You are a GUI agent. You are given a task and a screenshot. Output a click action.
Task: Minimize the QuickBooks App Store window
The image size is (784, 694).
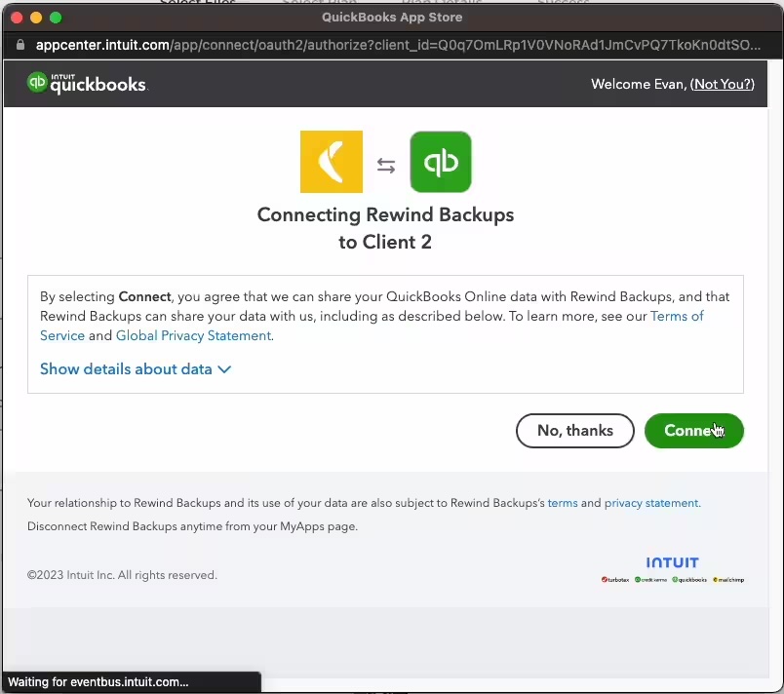36,18
